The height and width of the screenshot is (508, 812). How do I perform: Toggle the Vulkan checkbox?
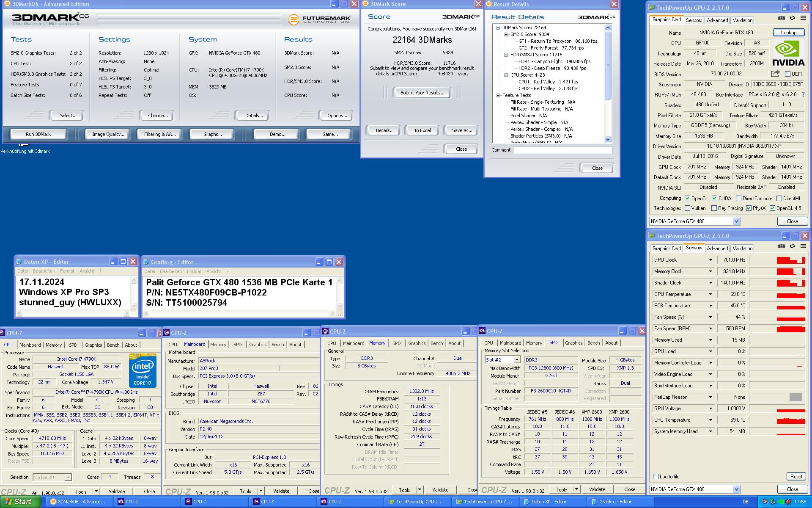(x=688, y=208)
